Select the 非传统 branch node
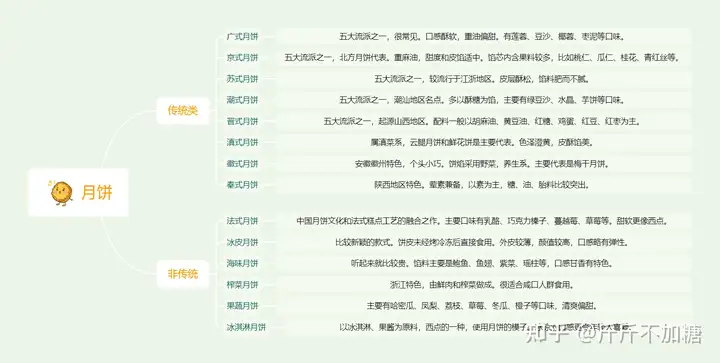 click(x=183, y=274)
